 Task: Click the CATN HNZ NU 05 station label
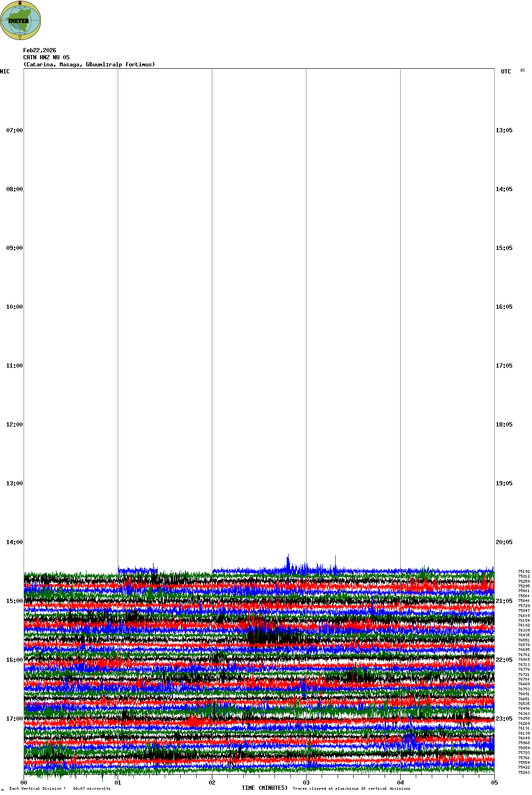coord(46,57)
